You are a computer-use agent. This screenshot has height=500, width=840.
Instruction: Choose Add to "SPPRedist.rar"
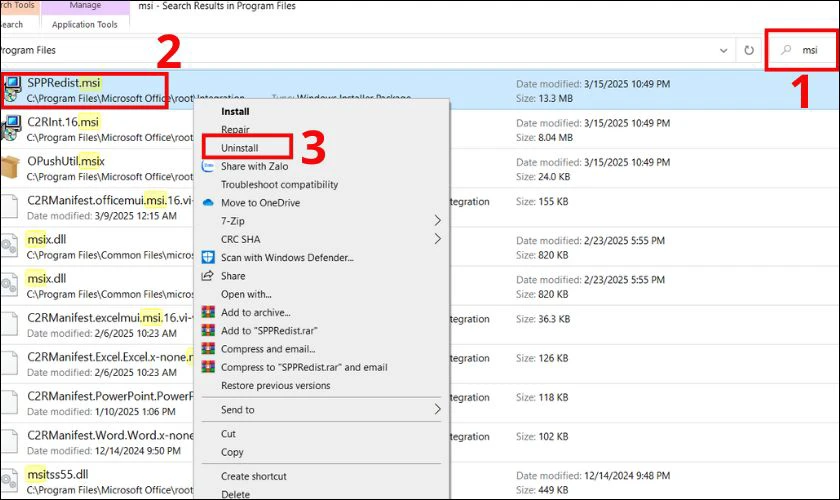tap(269, 331)
